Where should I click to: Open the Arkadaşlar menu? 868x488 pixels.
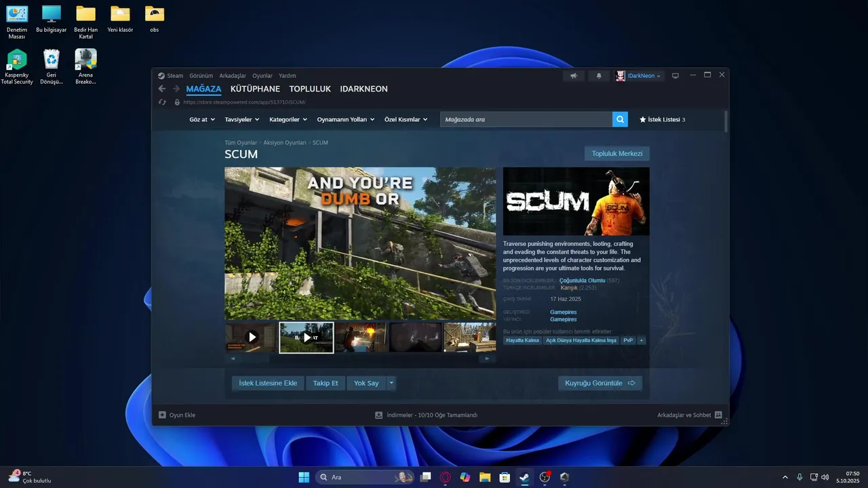click(233, 76)
